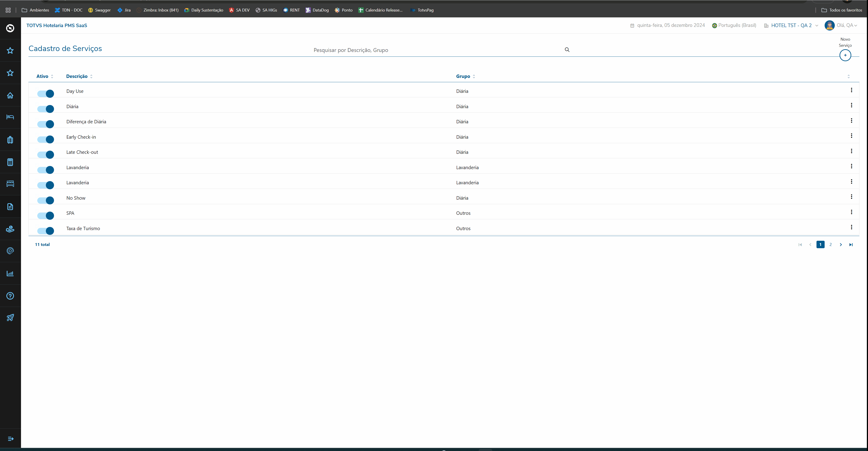Open the Jira bookmark

[124, 10]
